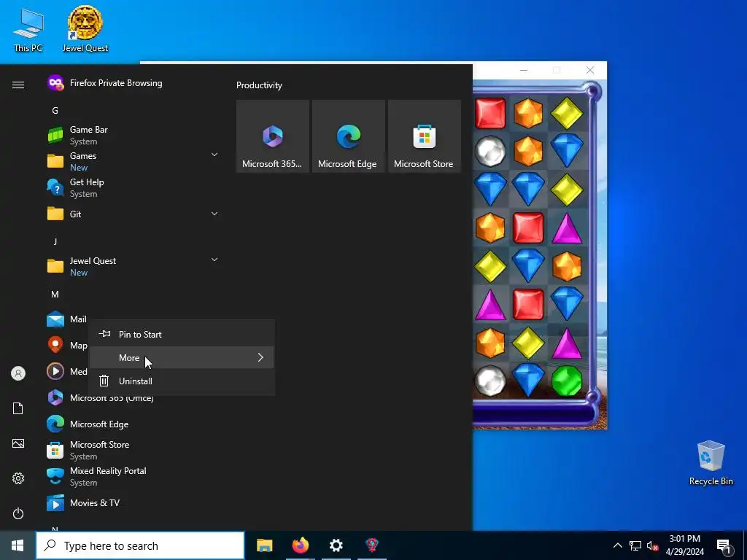Jump to letter J section header
The image size is (747, 560).
[x=55, y=241]
